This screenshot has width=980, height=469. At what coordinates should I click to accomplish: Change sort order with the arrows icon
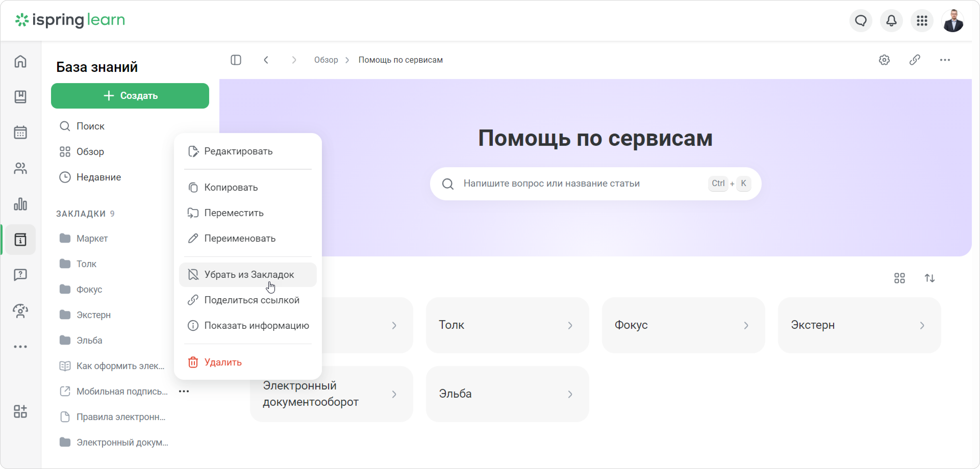(930, 278)
